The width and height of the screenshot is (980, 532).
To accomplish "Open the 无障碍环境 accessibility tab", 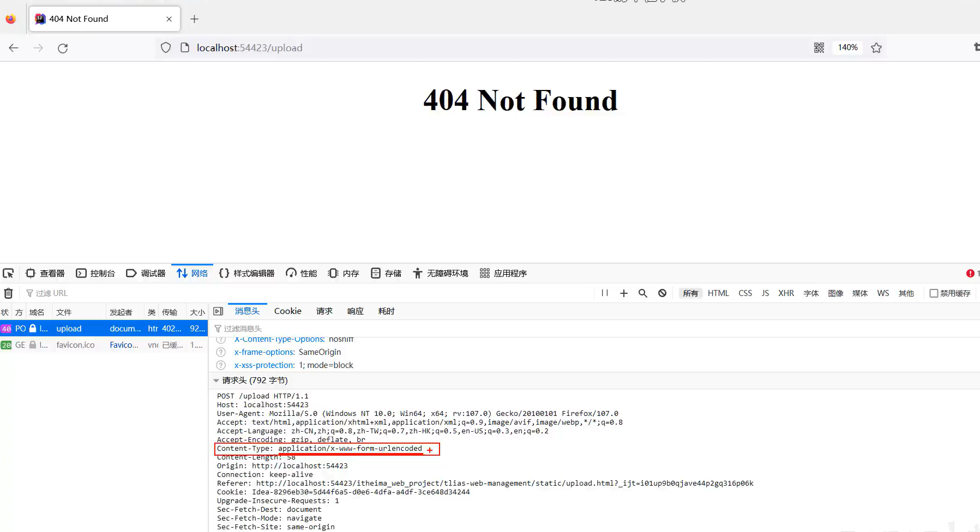I will click(441, 273).
